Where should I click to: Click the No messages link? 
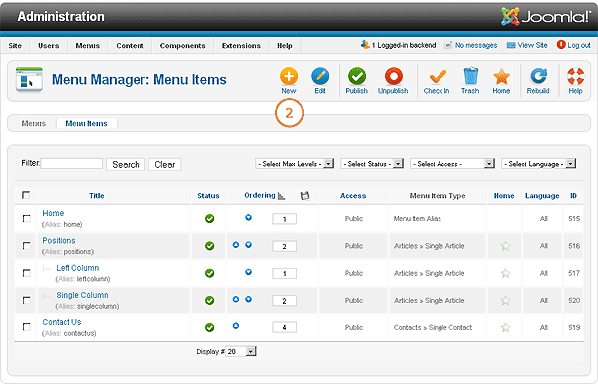pos(471,45)
